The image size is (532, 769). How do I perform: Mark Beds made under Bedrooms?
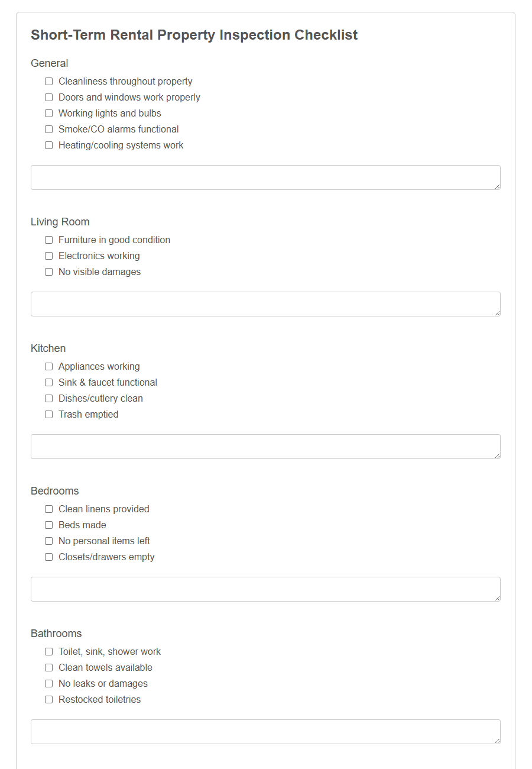pyautogui.click(x=48, y=525)
